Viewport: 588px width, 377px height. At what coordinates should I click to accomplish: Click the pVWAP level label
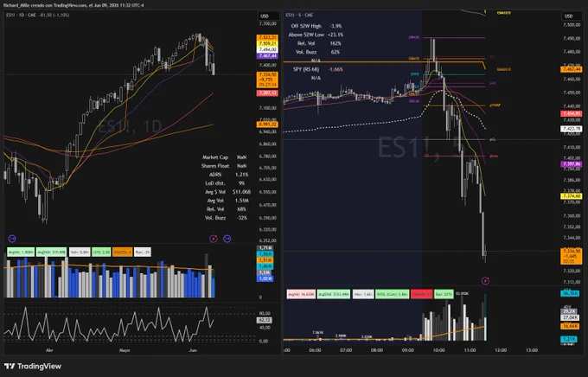495,105
